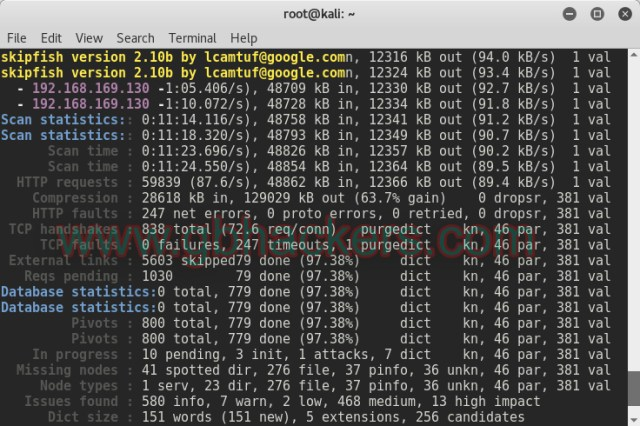Click the 'root@kali: ~' window title
This screenshot has width=640, height=426.
pyautogui.click(x=319, y=13)
